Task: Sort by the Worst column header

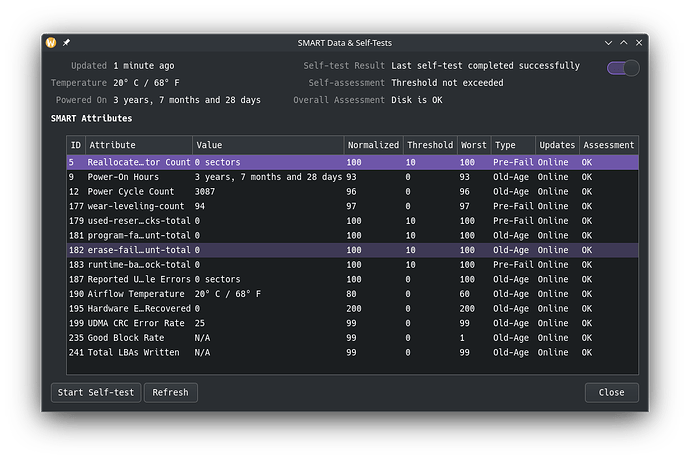Action: pos(474,145)
